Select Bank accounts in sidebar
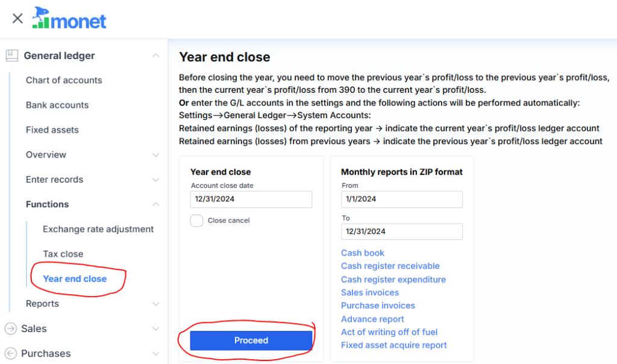 tap(57, 105)
